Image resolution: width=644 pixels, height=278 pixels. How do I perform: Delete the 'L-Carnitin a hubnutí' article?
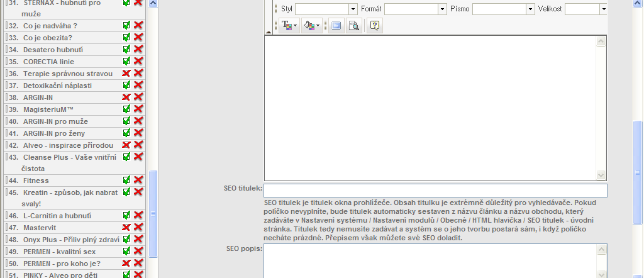(138, 215)
